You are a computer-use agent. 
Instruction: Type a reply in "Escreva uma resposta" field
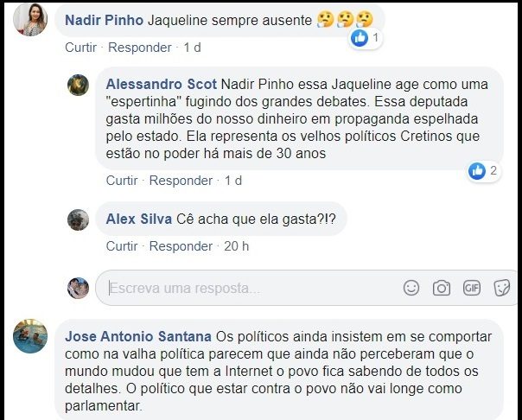[x=251, y=288]
